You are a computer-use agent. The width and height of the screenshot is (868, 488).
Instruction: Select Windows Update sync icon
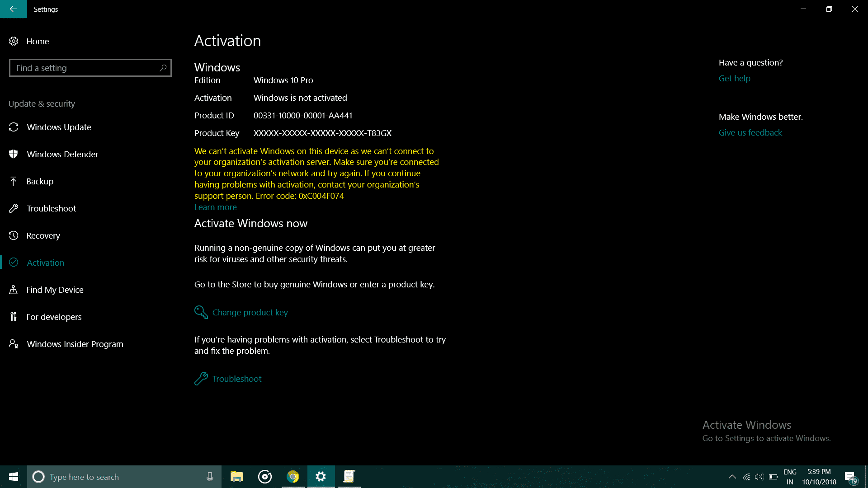point(14,127)
